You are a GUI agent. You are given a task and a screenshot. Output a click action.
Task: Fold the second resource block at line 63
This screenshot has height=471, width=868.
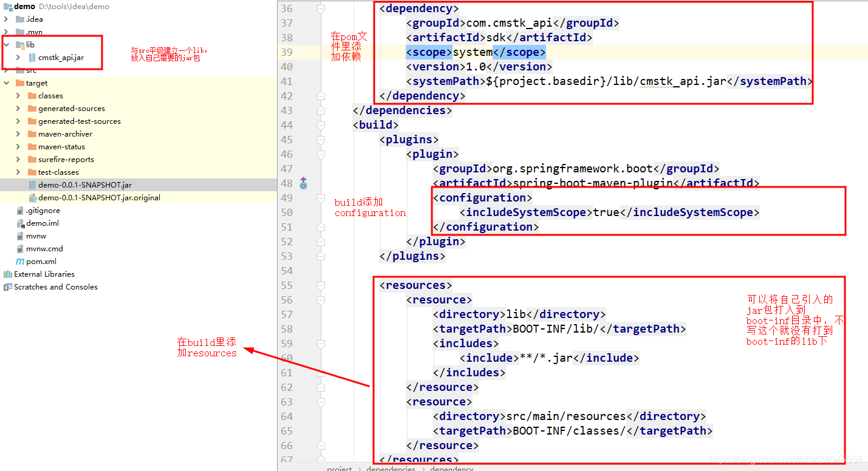click(321, 402)
